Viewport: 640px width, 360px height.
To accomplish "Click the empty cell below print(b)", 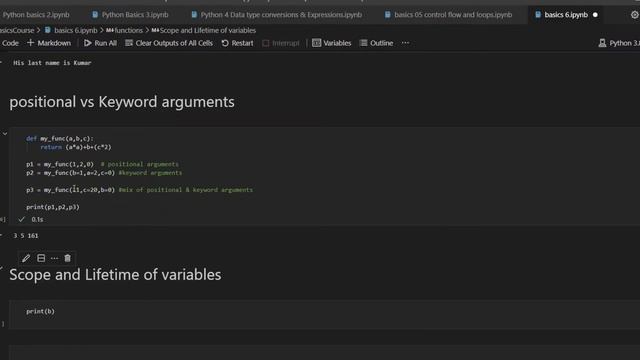I will (324, 352).
